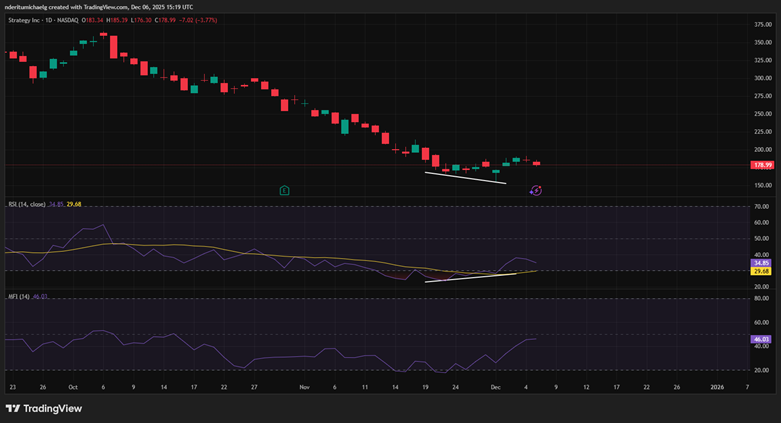The height and width of the screenshot is (423, 781).
Task: Click the 70.00 level on RSI scale
Action: (762, 206)
